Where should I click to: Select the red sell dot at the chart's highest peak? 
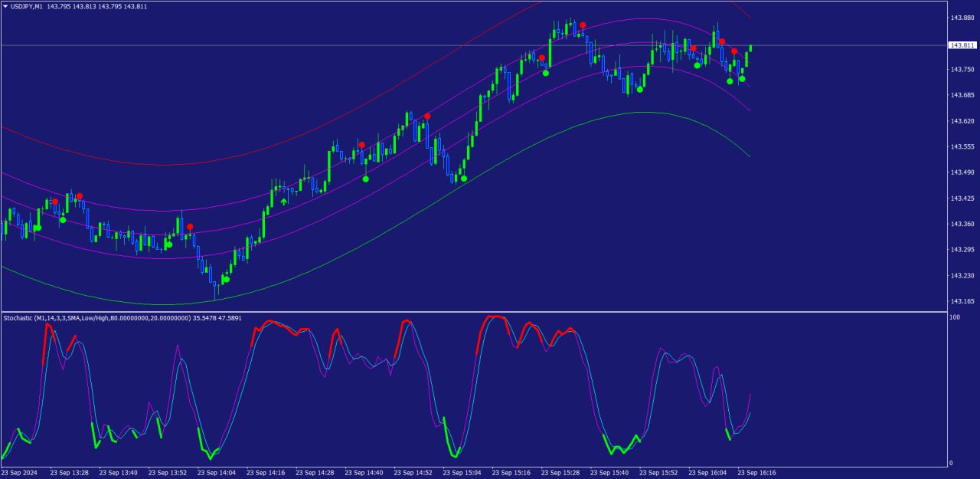point(583,25)
